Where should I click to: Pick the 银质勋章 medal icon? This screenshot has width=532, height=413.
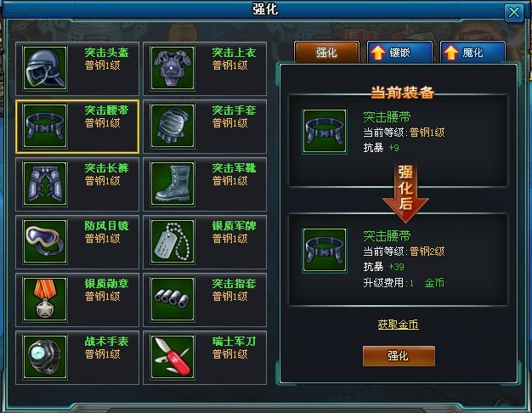point(45,299)
